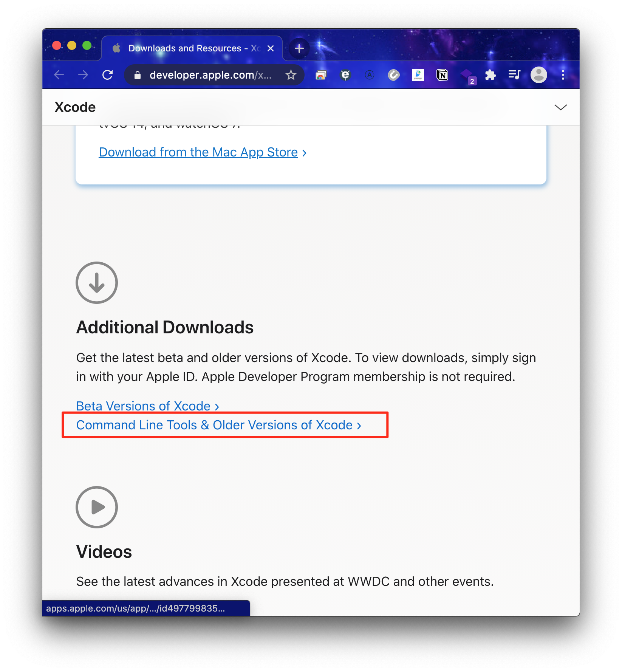Open the Chrome profile avatar

pos(538,75)
